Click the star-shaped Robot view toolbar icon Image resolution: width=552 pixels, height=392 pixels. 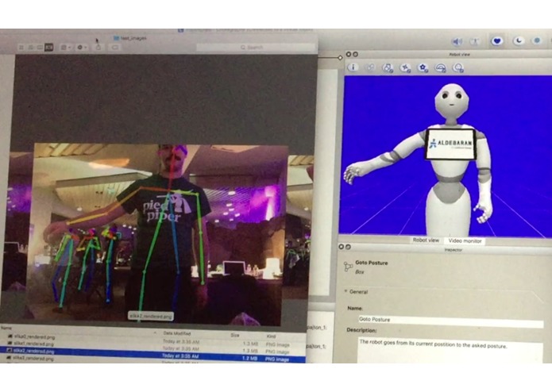405,68
